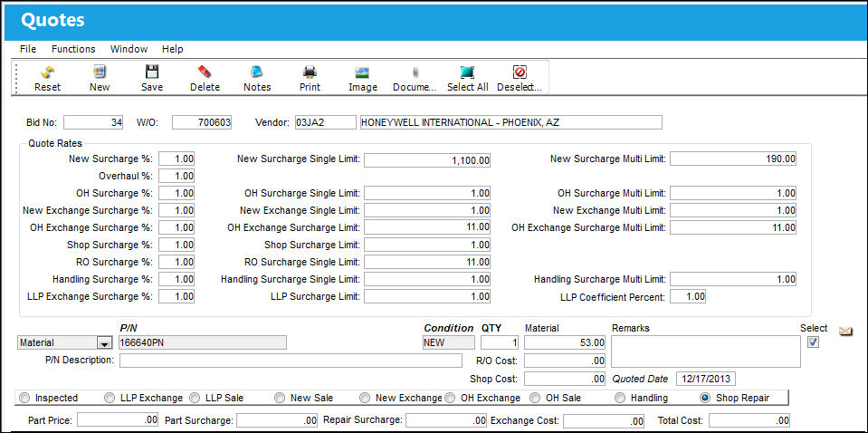Edit New Surcharge Multi Limit field
The height and width of the screenshot is (433, 868).
[x=733, y=159]
